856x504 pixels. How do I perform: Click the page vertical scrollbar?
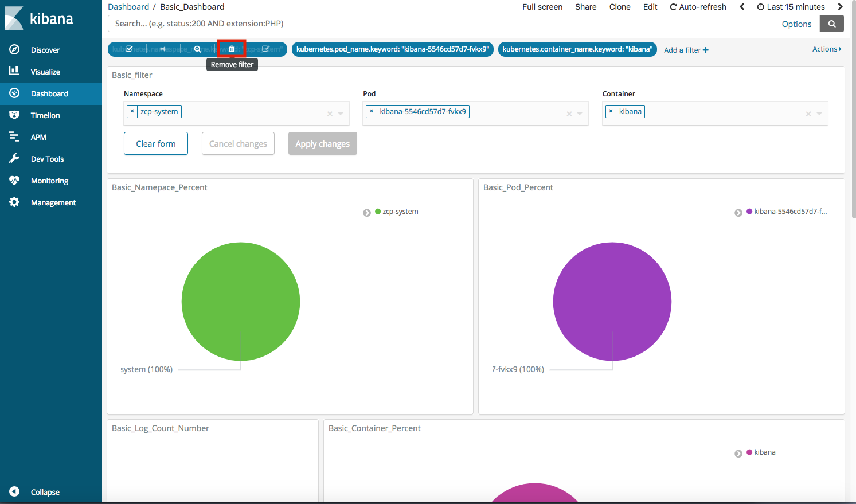(854, 109)
